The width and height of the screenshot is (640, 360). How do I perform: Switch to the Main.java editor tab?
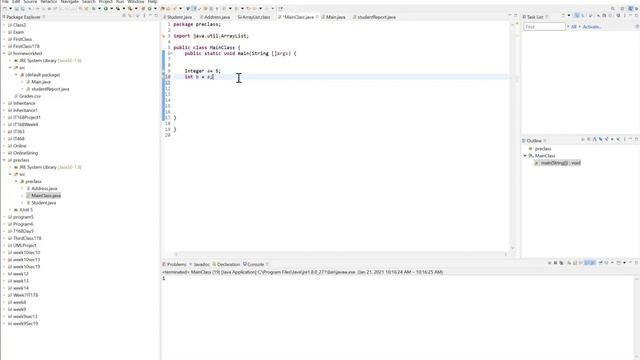click(x=333, y=17)
